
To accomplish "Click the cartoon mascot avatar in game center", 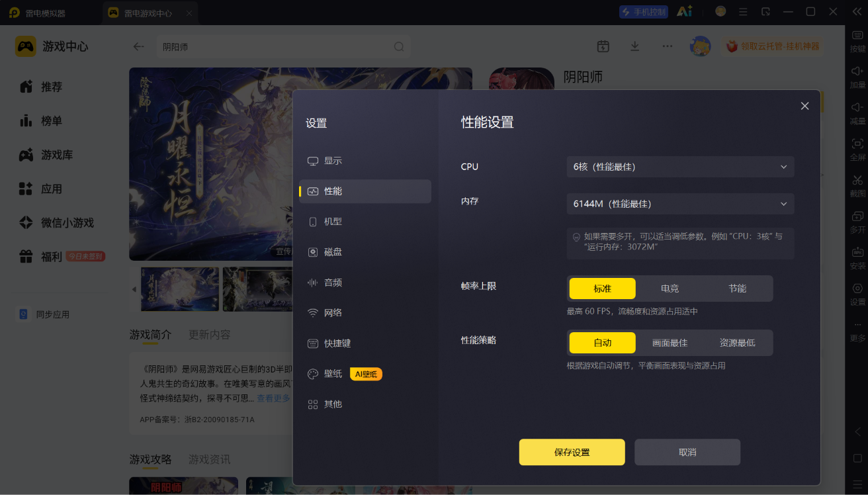I will tap(700, 46).
